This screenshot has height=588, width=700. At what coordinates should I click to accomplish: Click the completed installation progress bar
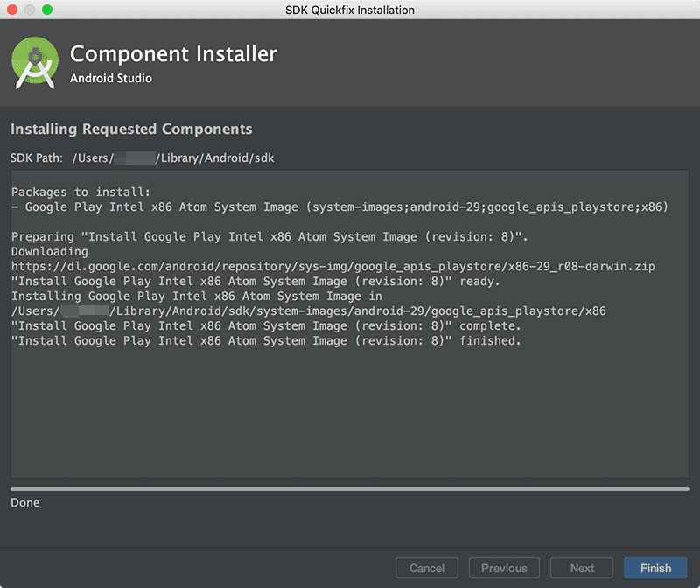pos(349,489)
